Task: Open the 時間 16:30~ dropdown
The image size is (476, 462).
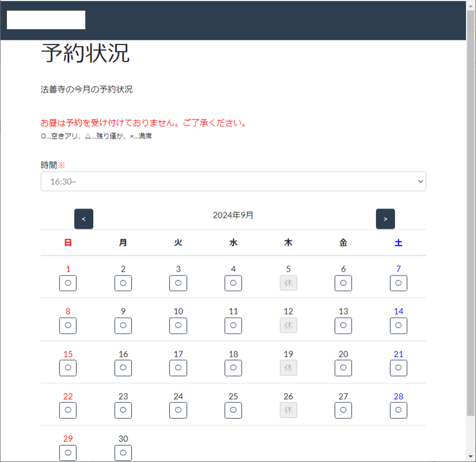Action: click(x=233, y=181)
